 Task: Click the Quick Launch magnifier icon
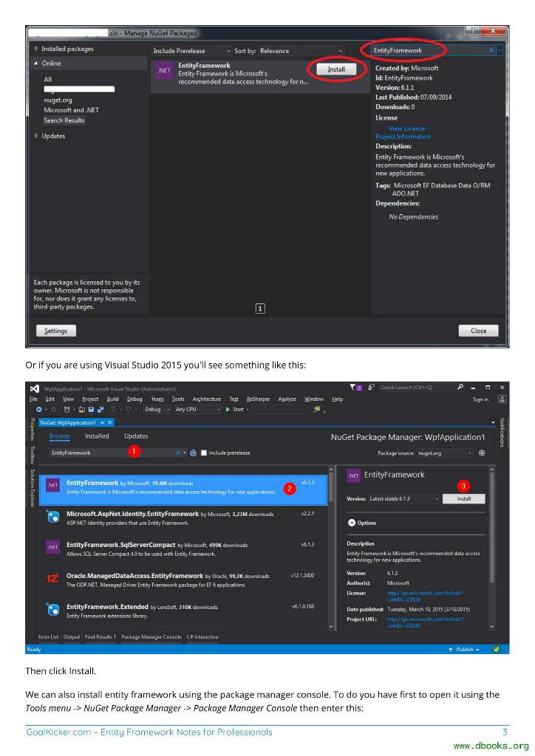pos(460,387)
